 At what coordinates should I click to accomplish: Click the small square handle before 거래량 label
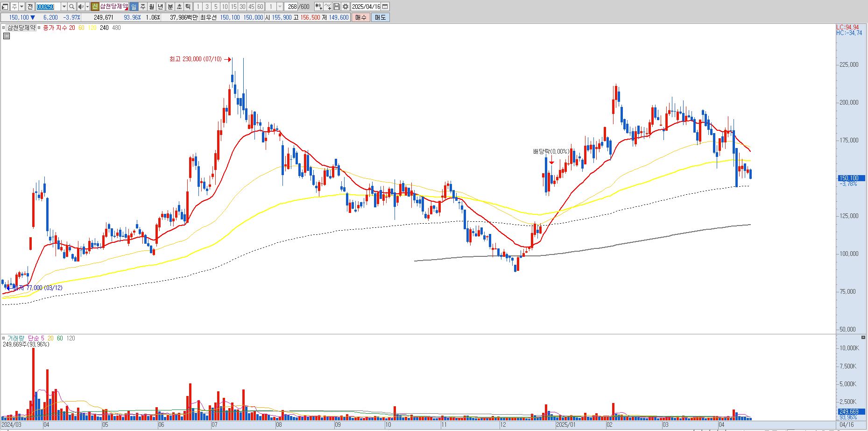(x=3, y=338)
